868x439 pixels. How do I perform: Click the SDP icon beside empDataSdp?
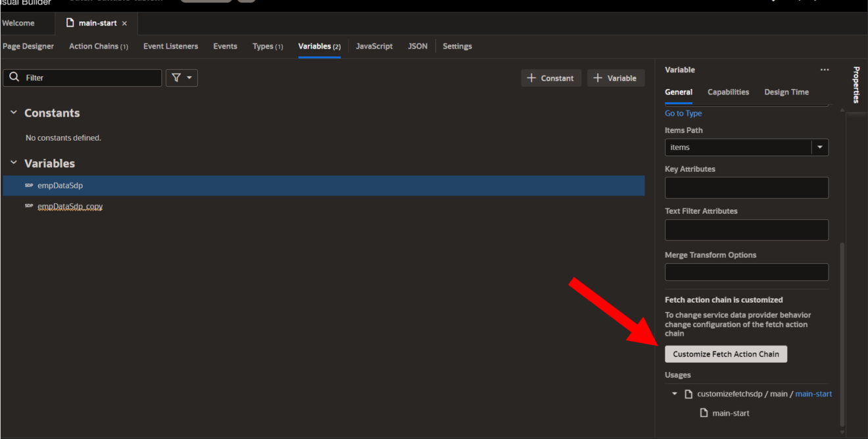[29, 185]
